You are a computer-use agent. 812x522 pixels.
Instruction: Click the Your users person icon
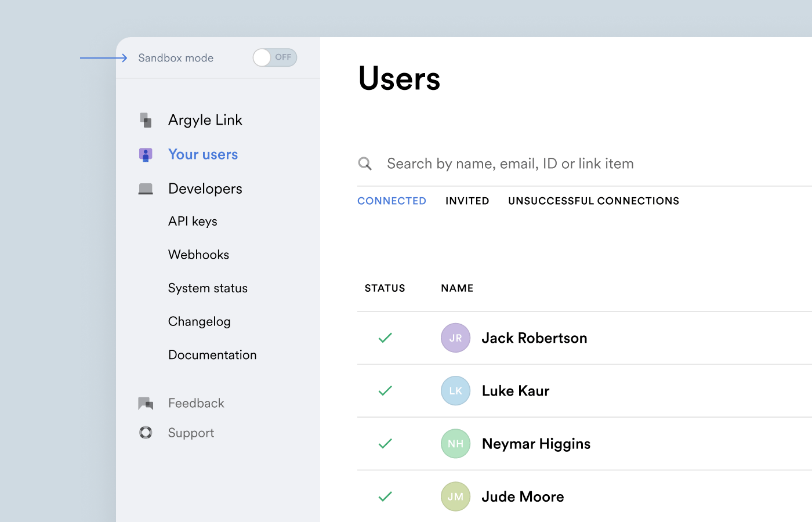[146, 154]
